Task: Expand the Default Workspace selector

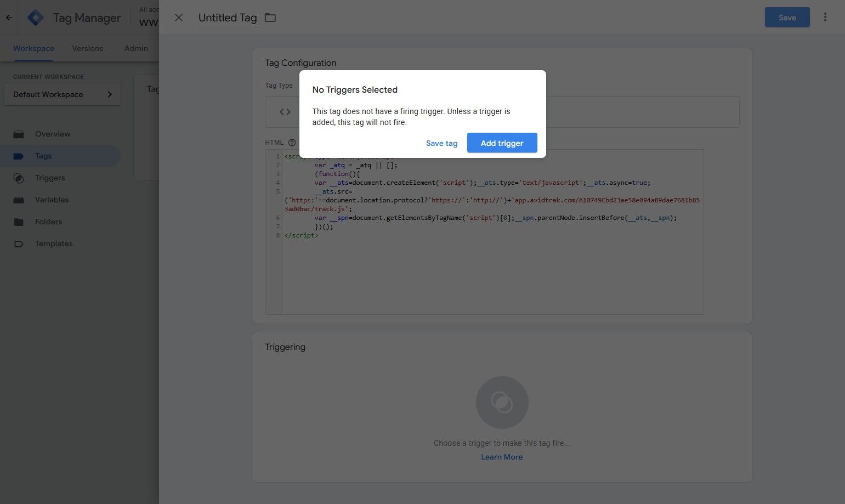Action: [x=63, y=94]
